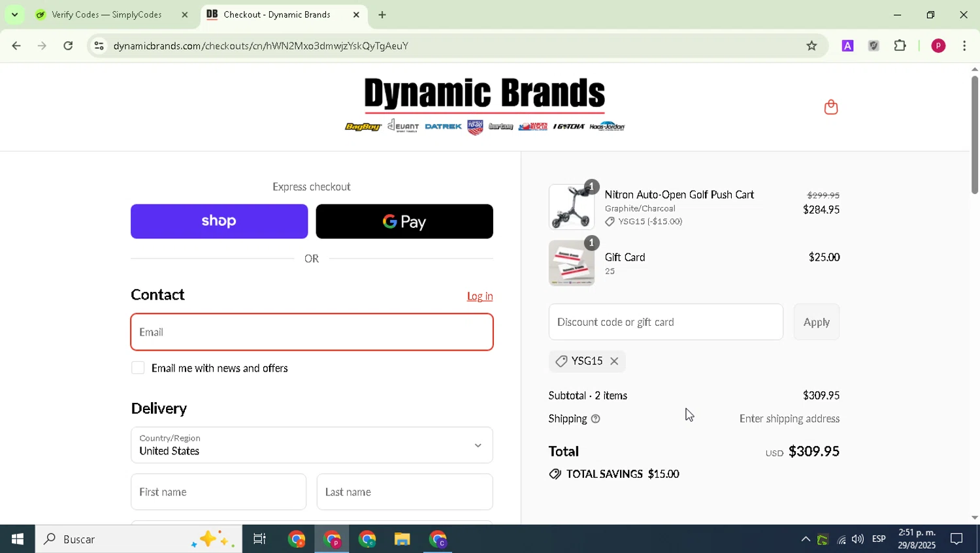Focus the Discount code or gift card field
Screen dimensions: 980x553
point(666,322)
